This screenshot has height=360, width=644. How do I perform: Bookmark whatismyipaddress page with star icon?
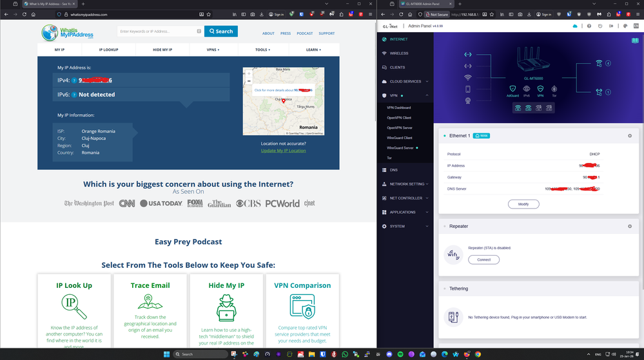coord(209,14)
